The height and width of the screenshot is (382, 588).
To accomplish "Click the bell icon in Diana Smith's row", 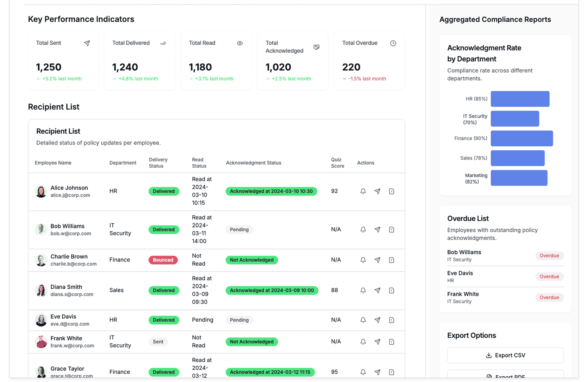I will 363,290.
